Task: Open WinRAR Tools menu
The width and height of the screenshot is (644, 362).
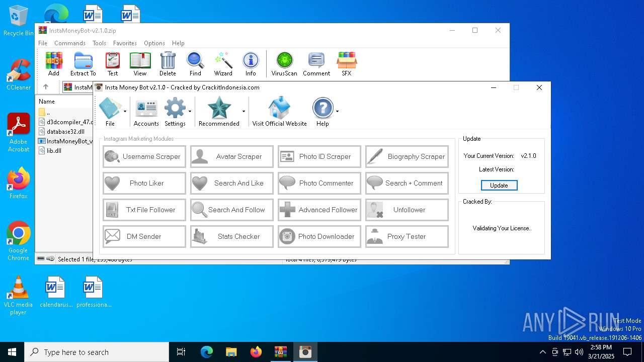Action: click(x=99, y=43)
